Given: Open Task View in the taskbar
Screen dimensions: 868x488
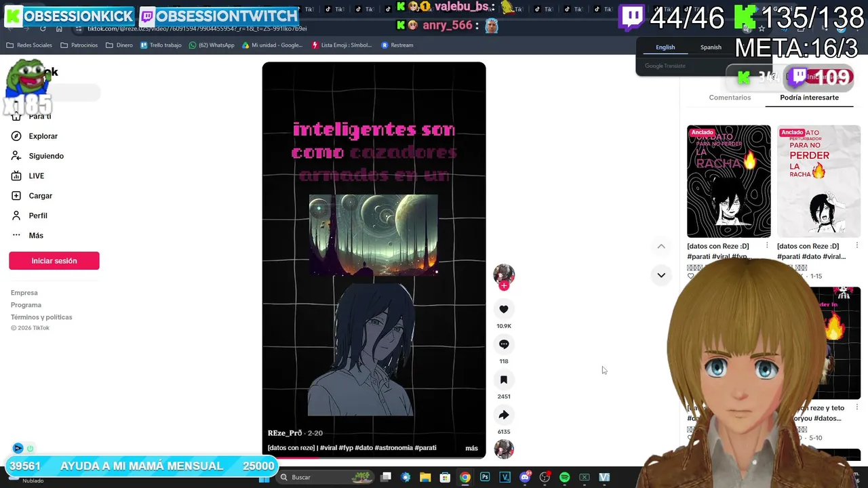Looking at the screenshot, I should tap(386, 477).
